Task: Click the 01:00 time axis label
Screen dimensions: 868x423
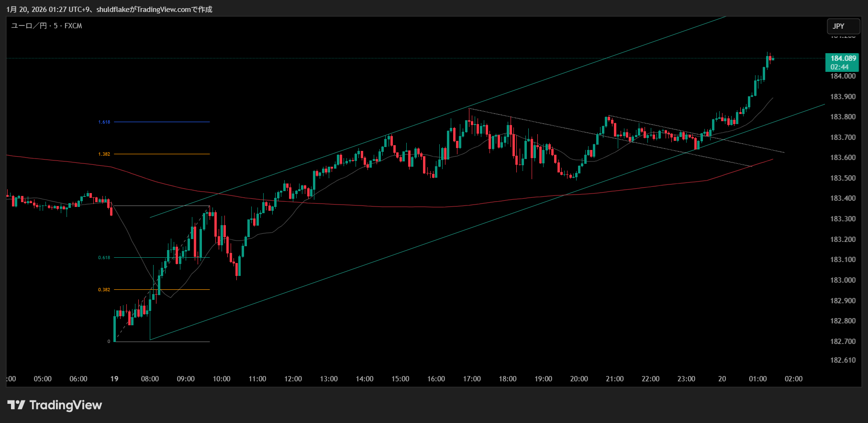Action: pyautogui.click(x=757, y=379)
